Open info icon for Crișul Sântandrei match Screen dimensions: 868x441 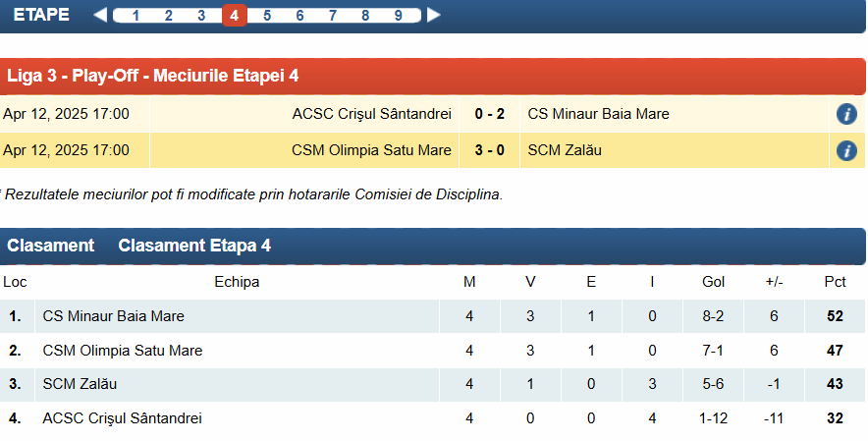[x=846, y=114]
